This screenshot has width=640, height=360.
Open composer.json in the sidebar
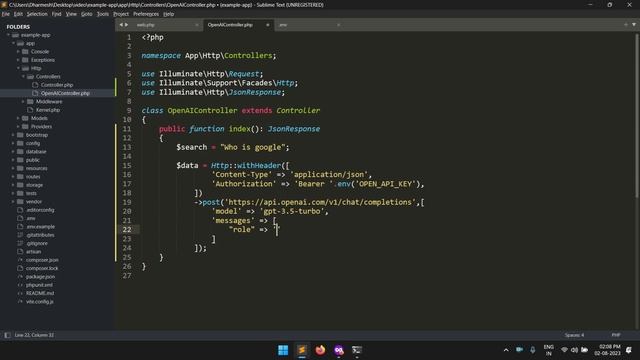[x=42, y=260]
